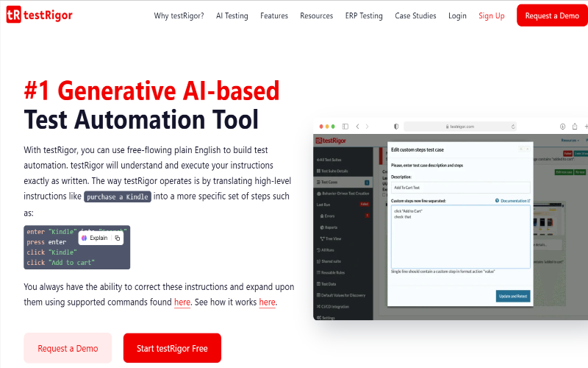This screenshot has width=588, height=368.
Task: Click the Documentation link in the dialog
Action: 514,201
